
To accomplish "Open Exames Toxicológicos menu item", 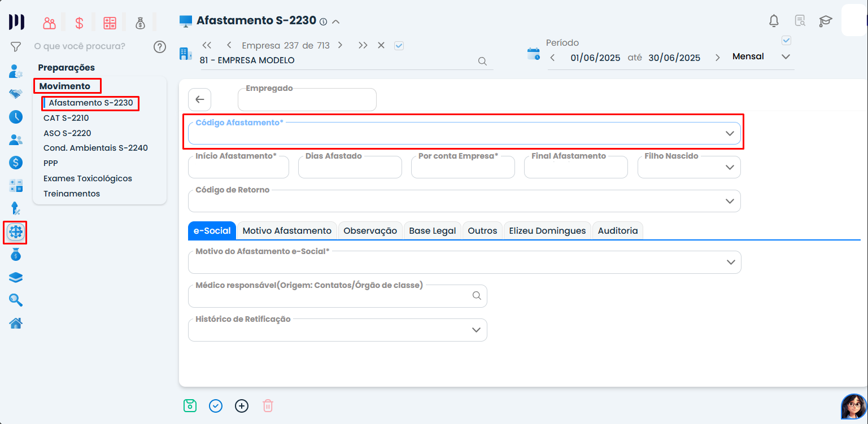I will pyautogui.click(x=88, y=178).
